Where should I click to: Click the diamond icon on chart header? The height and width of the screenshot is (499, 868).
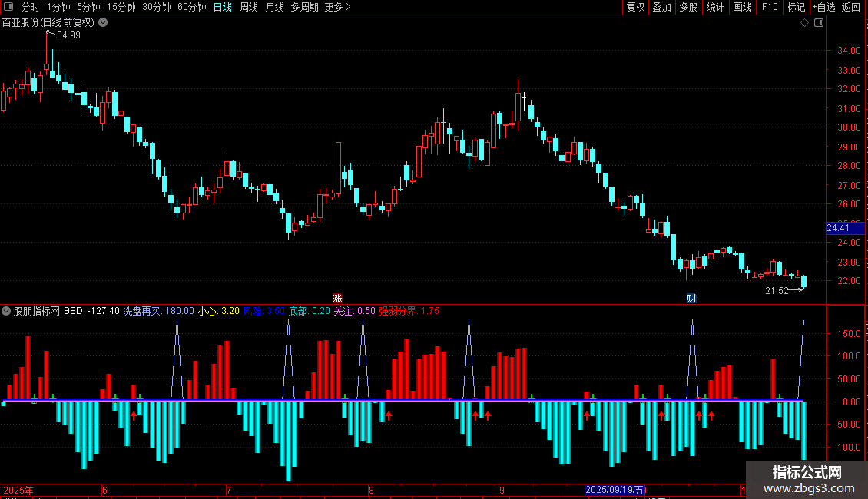coord(805,23)
